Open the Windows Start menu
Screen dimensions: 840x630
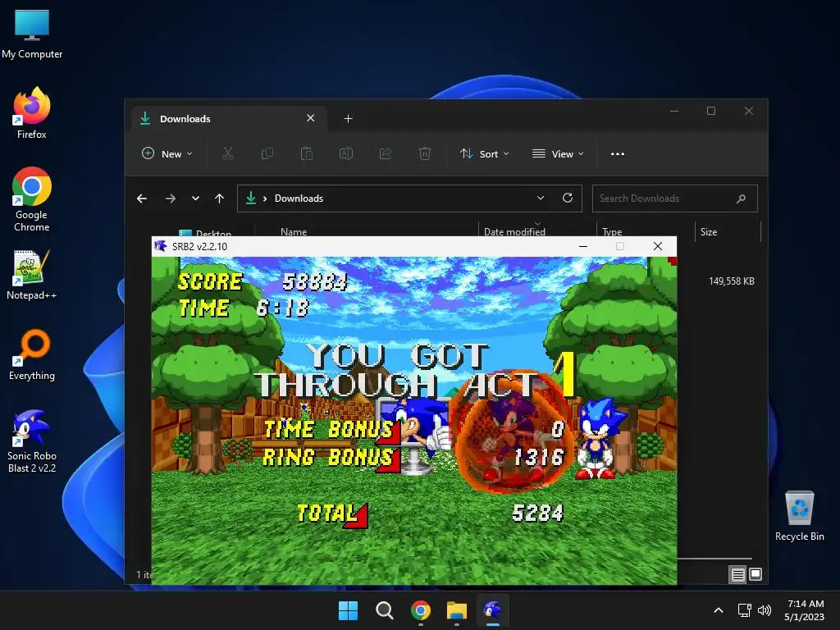pyautogui.click(x=348, y=610)
